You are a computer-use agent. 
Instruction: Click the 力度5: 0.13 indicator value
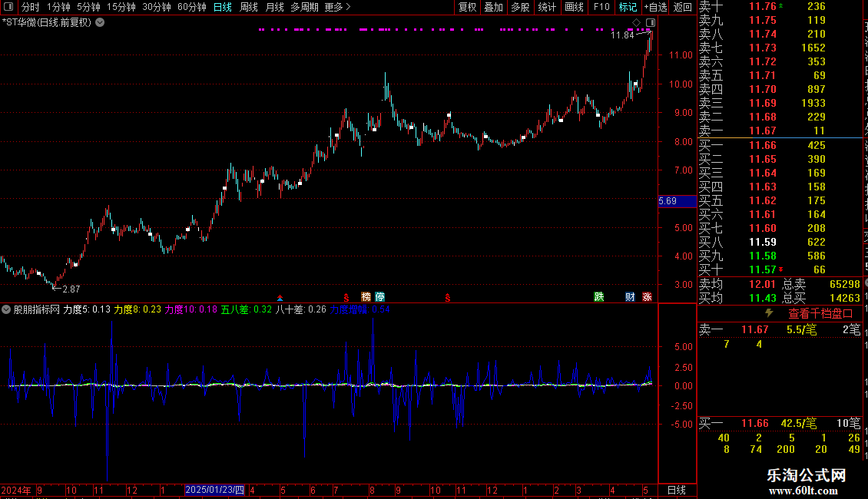coord(87,310)
